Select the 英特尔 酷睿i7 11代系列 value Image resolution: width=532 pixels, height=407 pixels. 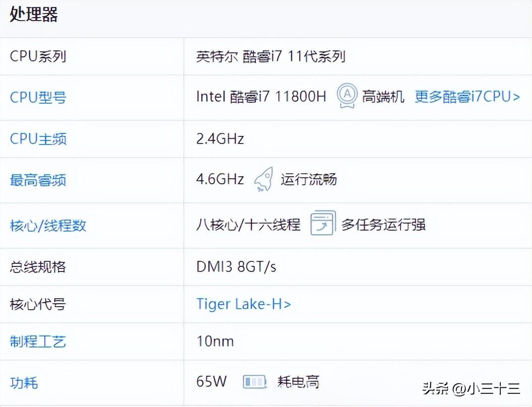(x=271, y=56)
